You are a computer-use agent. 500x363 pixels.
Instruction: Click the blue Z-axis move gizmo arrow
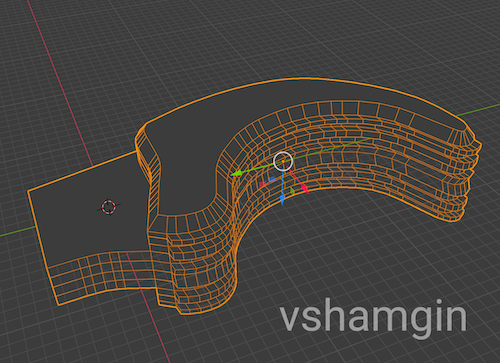point(282,200)
